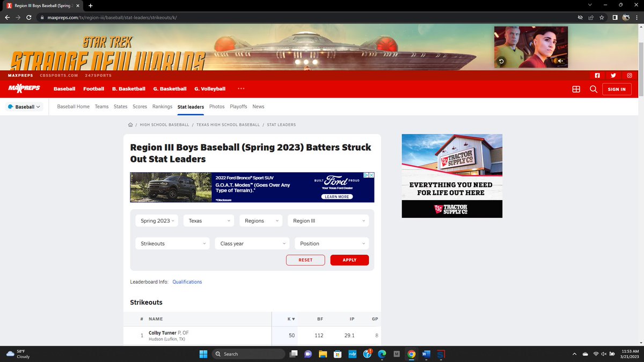644x362 pixels.
Task: Open the Region III dropdown
Action: click(x=328, y=220)
